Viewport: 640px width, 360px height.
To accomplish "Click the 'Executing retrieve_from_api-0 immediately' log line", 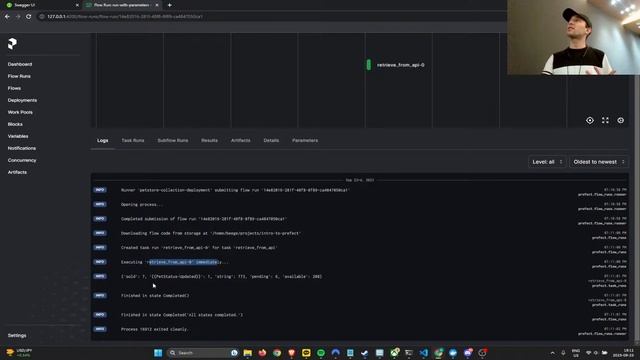I will coord(175,262).
